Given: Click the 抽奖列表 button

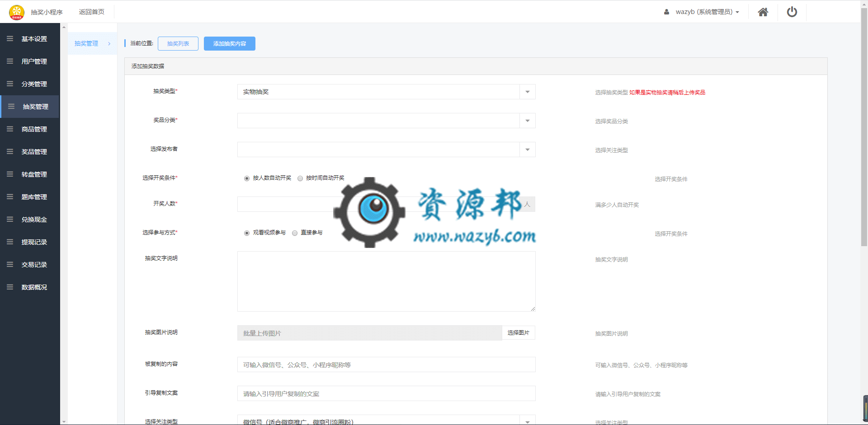Looking at the screenshot, I should click(178, 43).
